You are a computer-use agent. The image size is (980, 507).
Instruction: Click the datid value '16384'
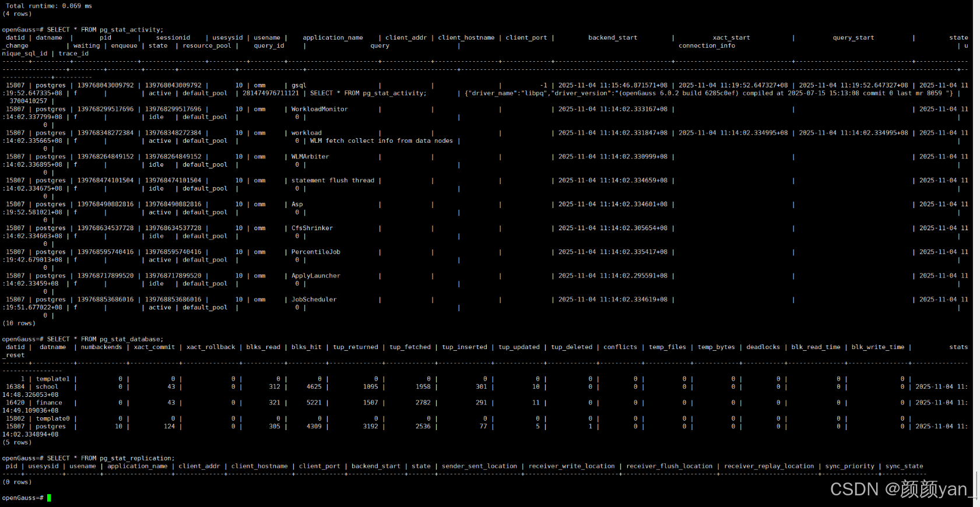(x=16, y=387)
